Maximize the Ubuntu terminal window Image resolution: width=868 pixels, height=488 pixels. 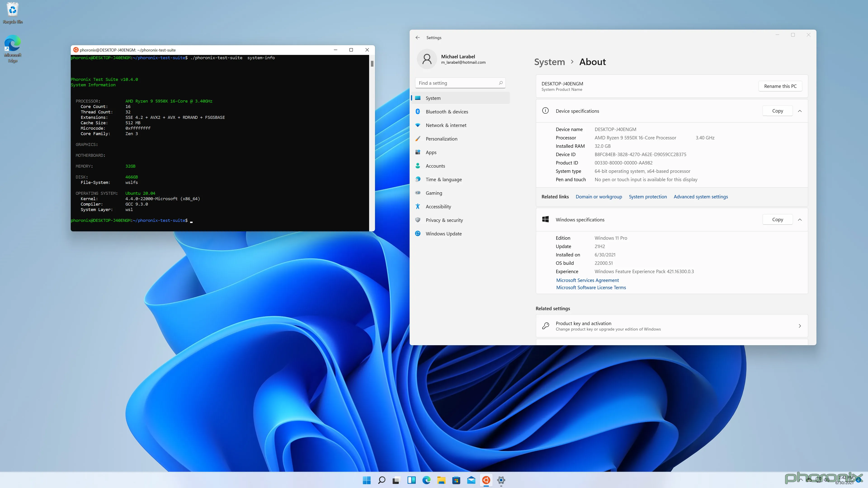pyautogui.click(x=351, y=50)
